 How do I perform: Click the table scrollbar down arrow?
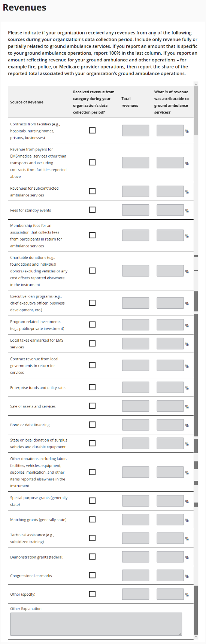tap(196, 637)
